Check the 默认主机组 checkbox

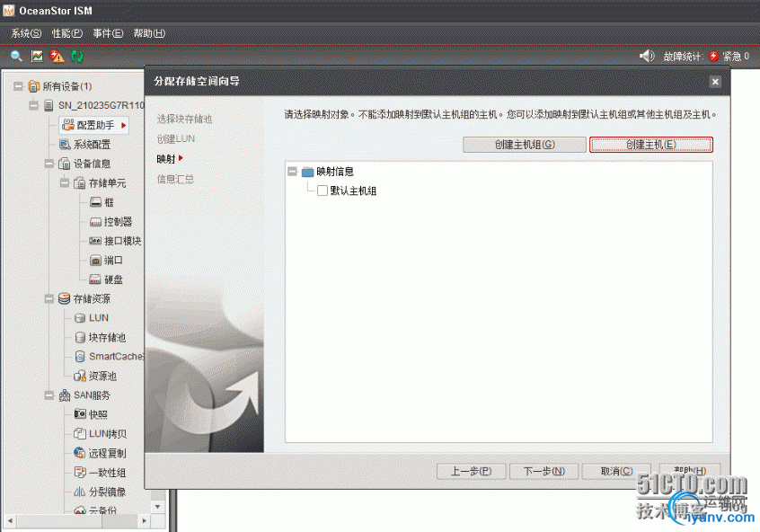323,191
